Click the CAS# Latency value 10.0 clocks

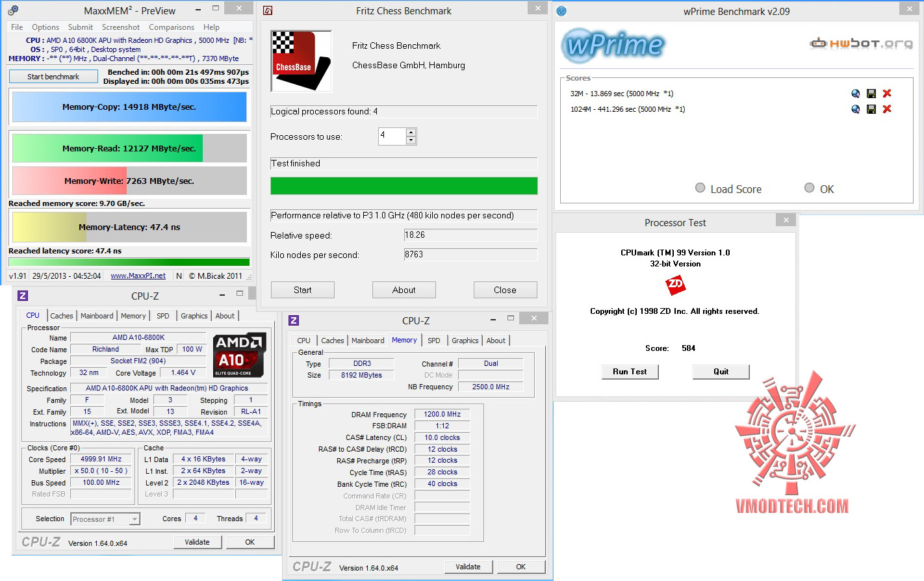pos(442,438)
